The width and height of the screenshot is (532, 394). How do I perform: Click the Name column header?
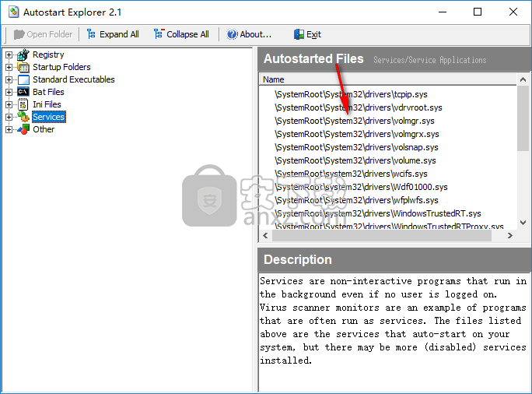point(388,79)
